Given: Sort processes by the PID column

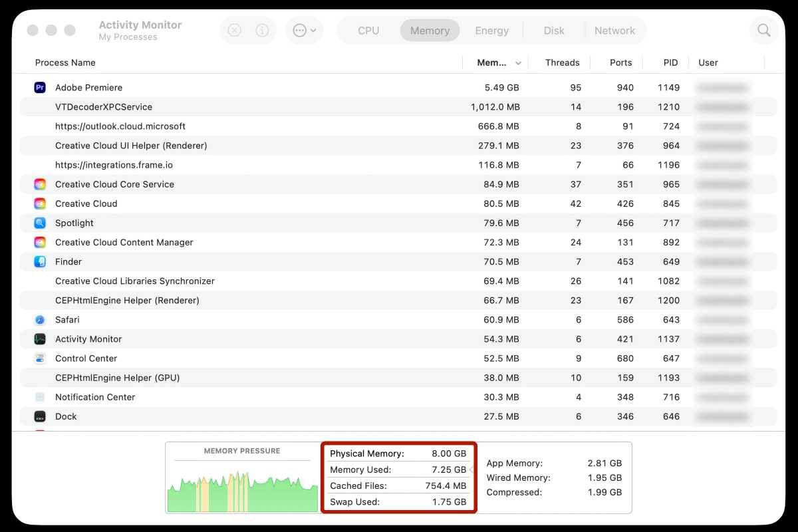Looking at the screenshot, I should (670, 63).
